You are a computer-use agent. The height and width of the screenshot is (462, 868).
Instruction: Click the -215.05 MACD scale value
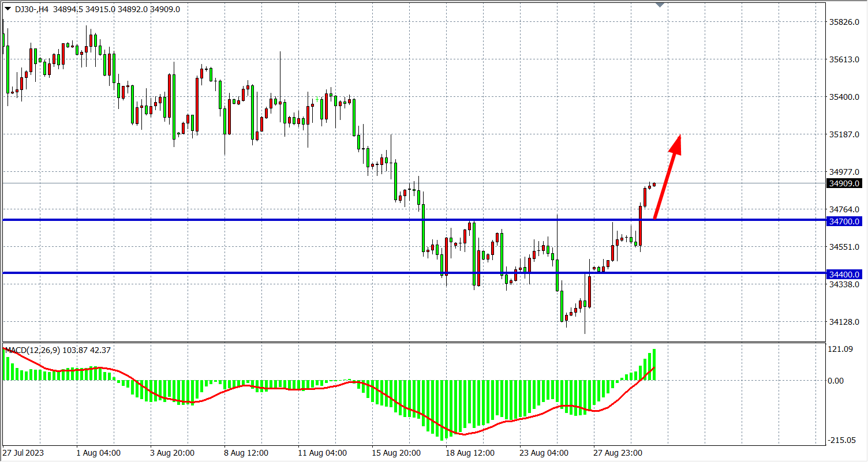tap(841, 440)
